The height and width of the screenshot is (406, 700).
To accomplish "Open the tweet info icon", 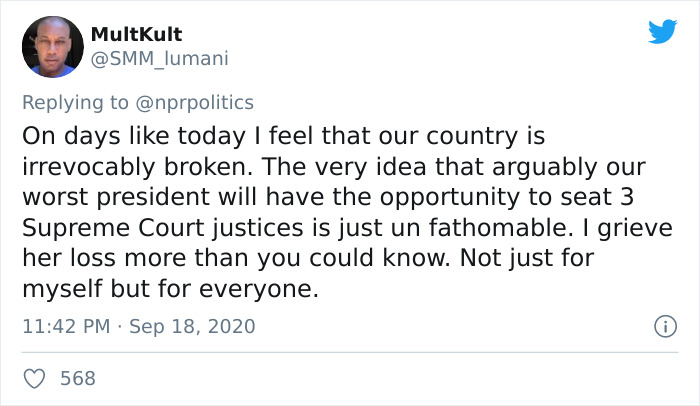I will point(661,326).
